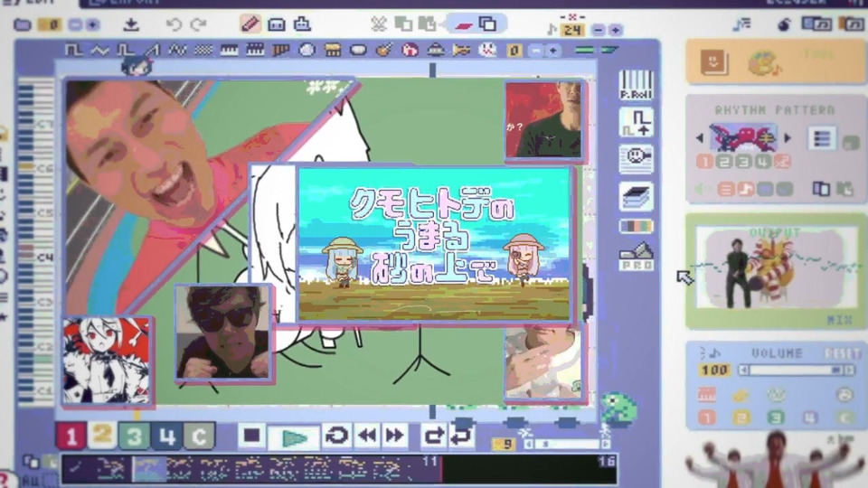Decrease instrument octave with minus button

tap(536, 51)
